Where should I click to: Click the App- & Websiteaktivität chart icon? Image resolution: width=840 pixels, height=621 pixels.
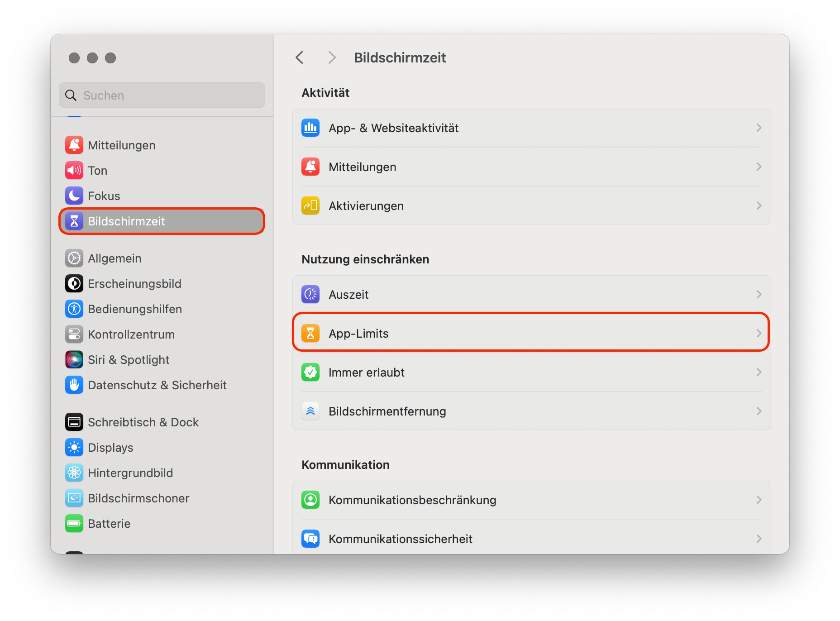click(x=310, y=128)
